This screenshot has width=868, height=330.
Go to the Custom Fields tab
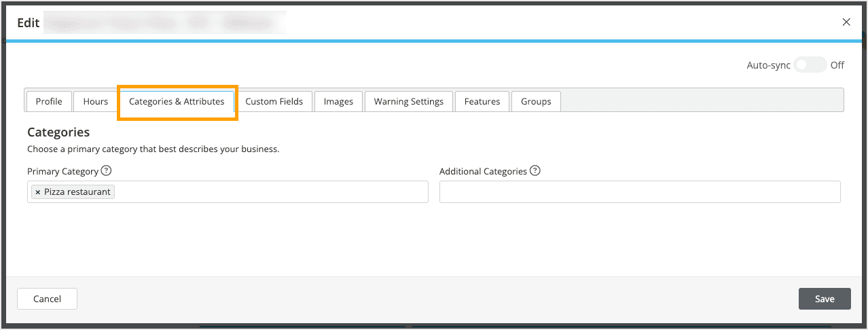point(274,101)
